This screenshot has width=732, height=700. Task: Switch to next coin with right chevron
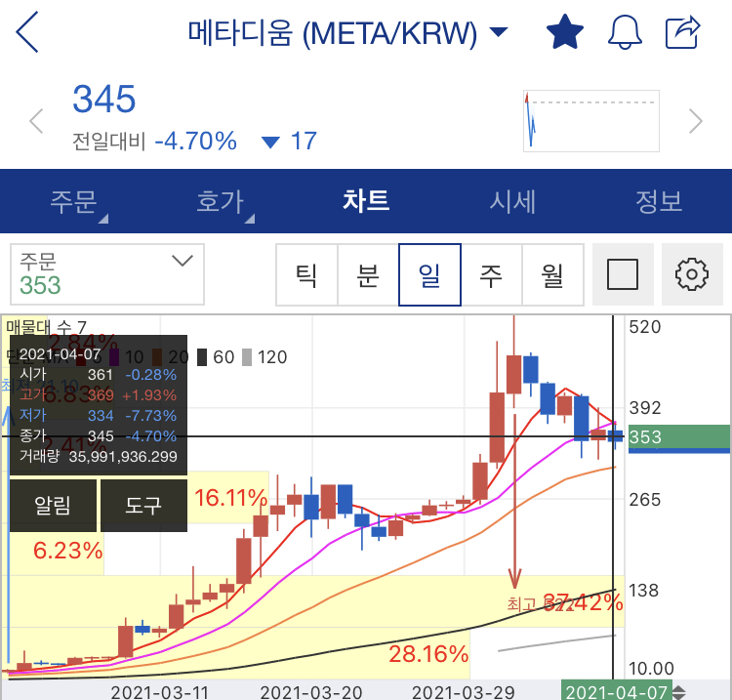click(x=696, y=121)
